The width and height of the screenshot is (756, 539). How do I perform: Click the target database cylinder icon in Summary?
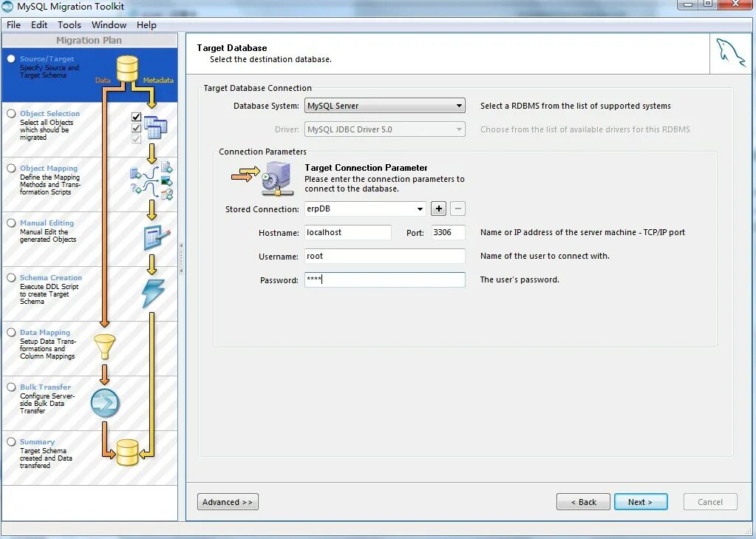pos(127,452)
